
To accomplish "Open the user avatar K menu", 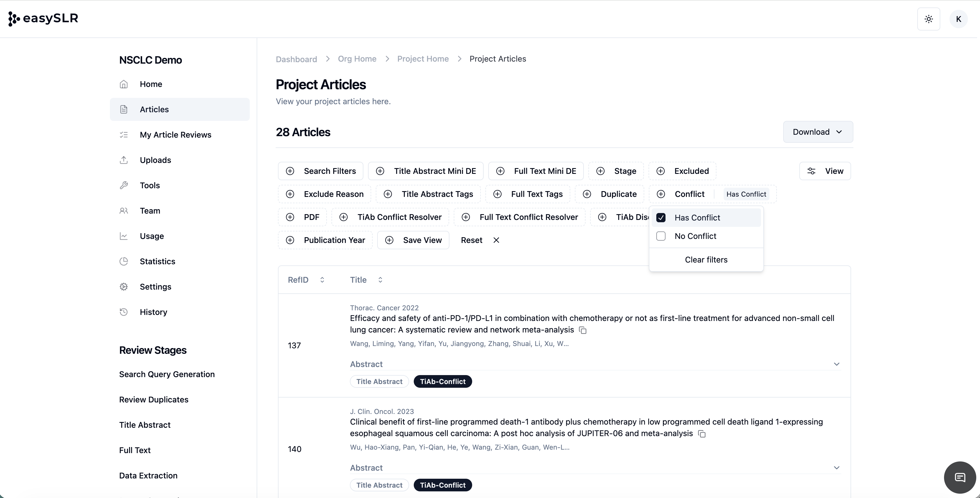I will point(958,19).
